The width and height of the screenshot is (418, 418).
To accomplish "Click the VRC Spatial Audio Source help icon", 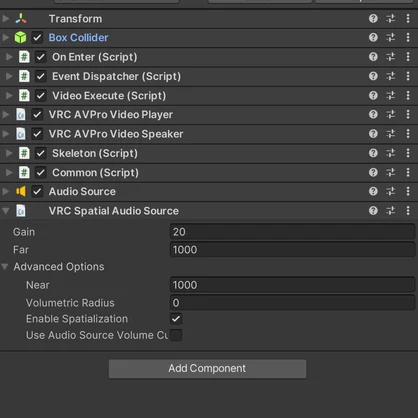I will coord(373,211).
